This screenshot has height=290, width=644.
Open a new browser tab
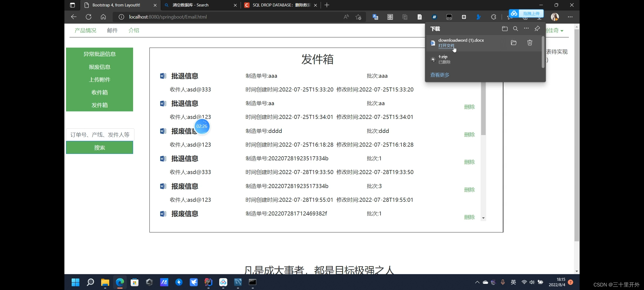[327, 5]
